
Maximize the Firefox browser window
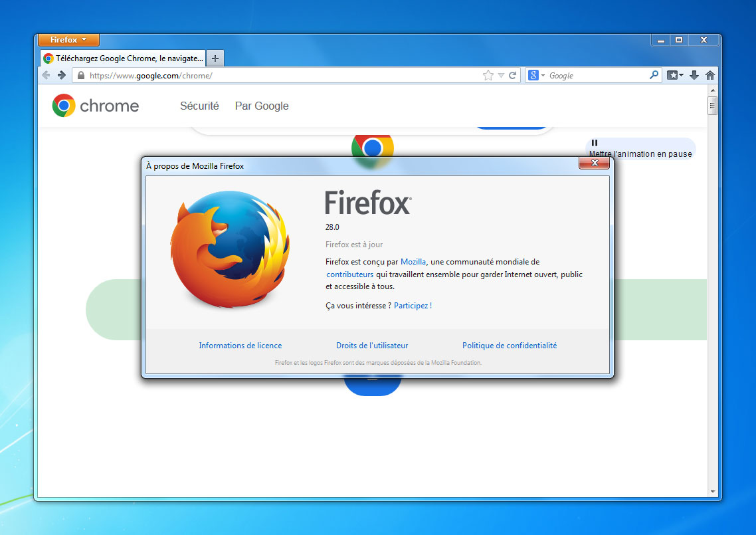679,40
